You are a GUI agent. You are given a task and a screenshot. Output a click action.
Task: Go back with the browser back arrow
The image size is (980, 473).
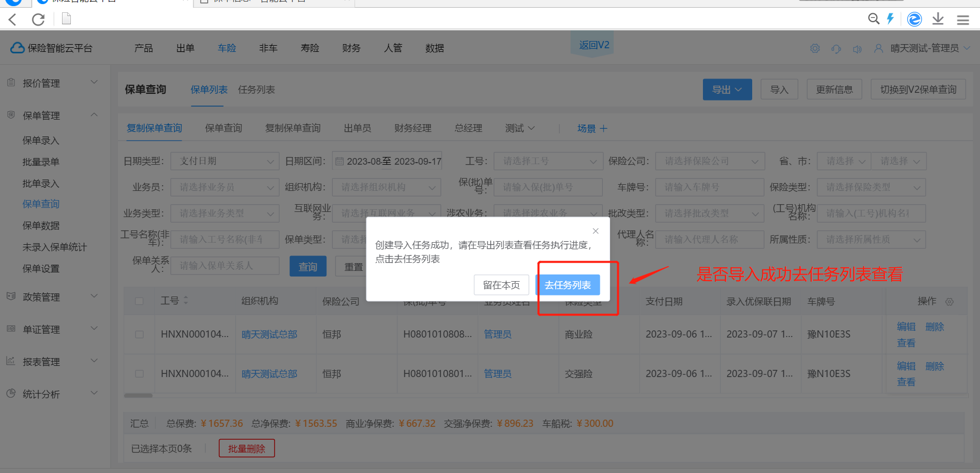13,19
